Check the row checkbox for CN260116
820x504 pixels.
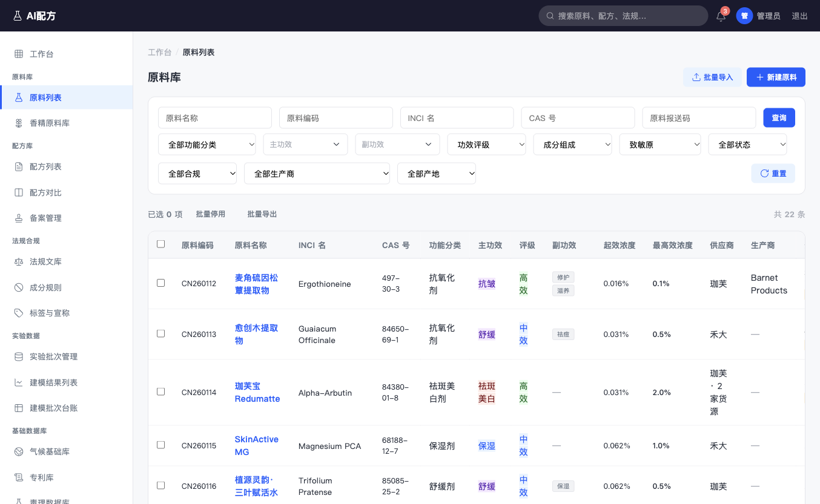160,485
